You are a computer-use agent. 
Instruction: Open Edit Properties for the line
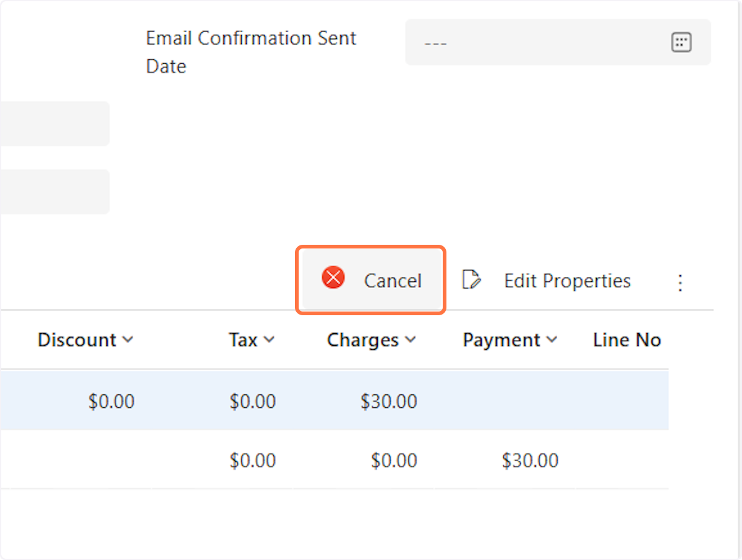(547, 281)
